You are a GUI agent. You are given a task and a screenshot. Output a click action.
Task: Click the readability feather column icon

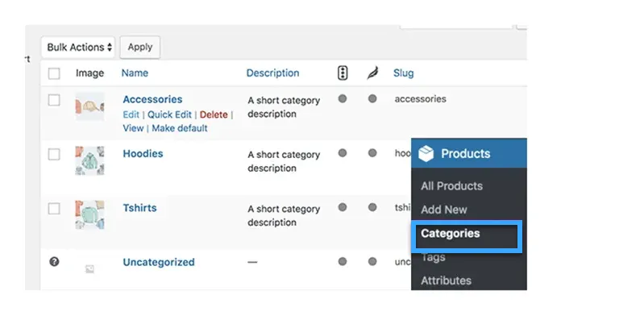pos(372,73)
